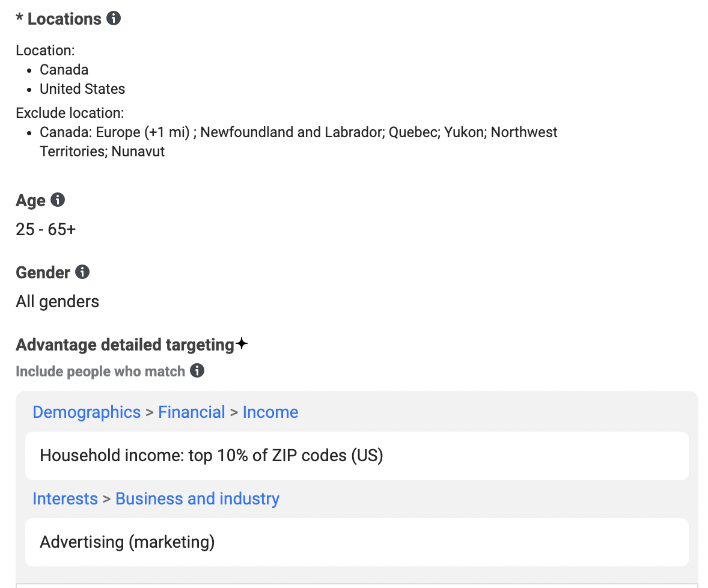Click the Canada location item
Viewport: 708px width, 588px height.
pyautogui.click(x=64, y=70)
